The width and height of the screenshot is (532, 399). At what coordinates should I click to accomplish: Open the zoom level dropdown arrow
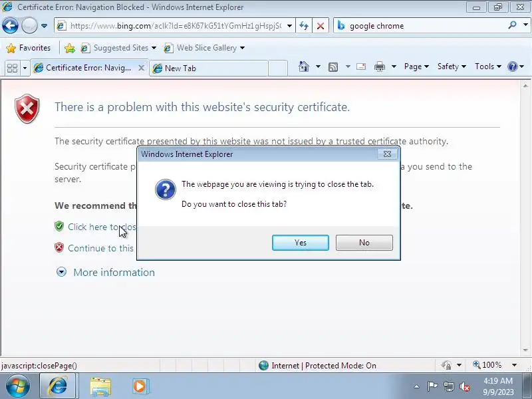pos(514,365)
